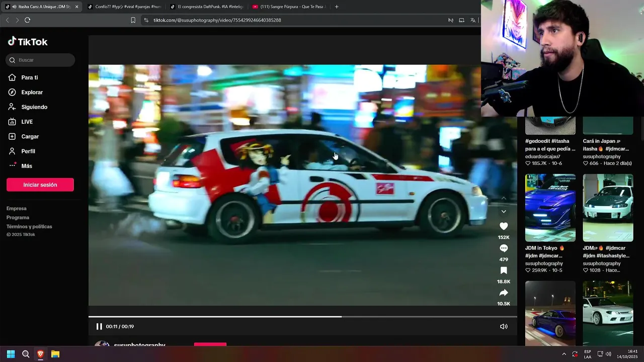Open susuphotography under JDM in Tokyo
Screen dimensions: 644x362
544,263
